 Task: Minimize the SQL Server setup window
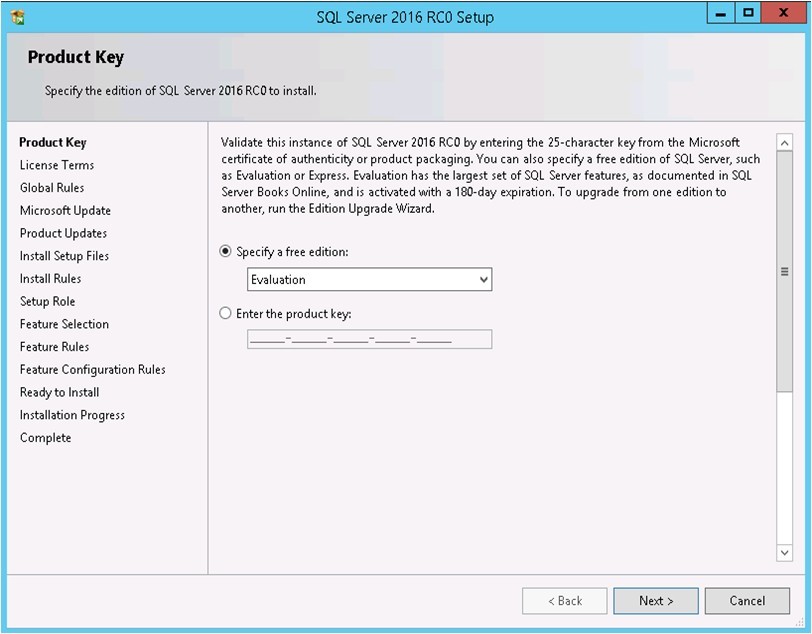point(720,13)
